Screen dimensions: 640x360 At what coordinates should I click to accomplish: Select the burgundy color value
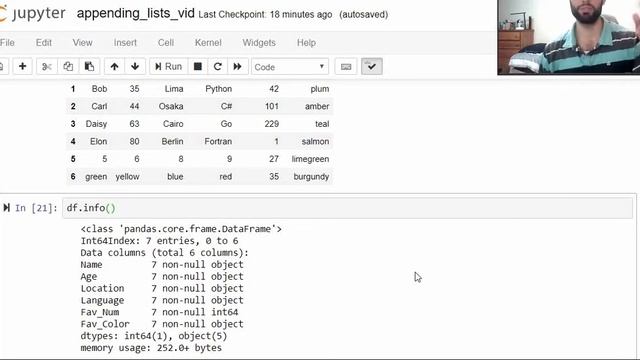[311, 176]
